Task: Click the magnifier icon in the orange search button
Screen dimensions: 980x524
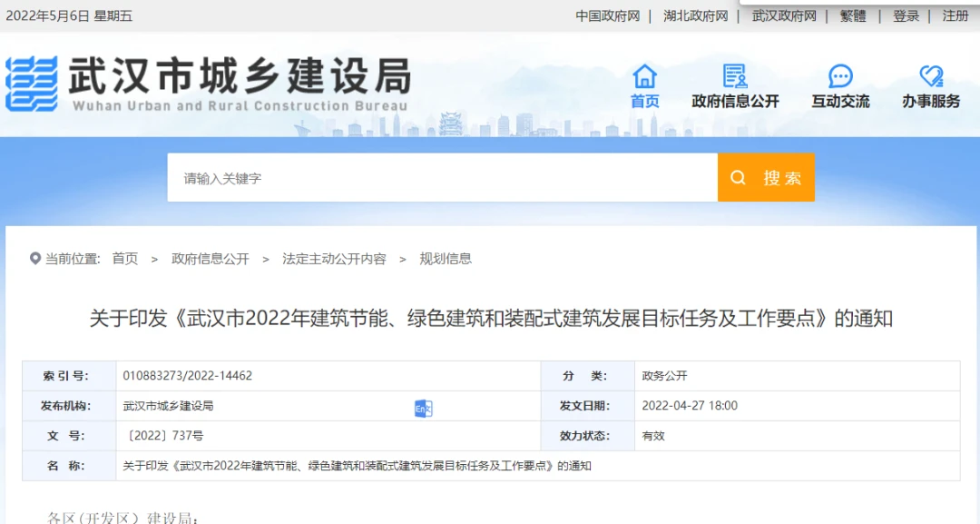Action: click(x=739, y=178)
